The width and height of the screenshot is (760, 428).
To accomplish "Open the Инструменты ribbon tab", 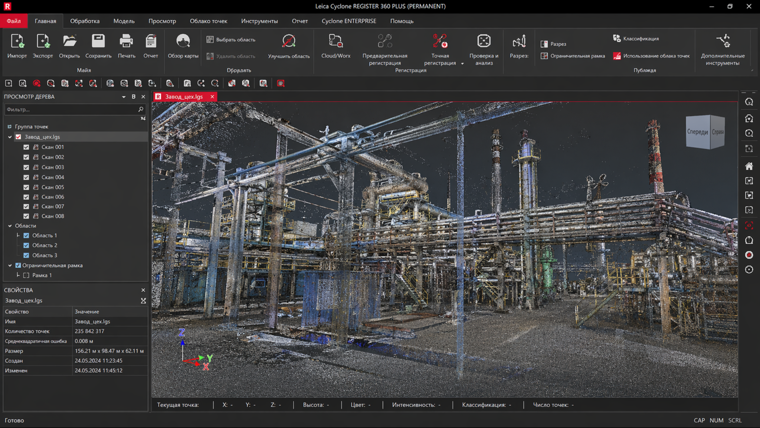I will [x=259, y=21].
